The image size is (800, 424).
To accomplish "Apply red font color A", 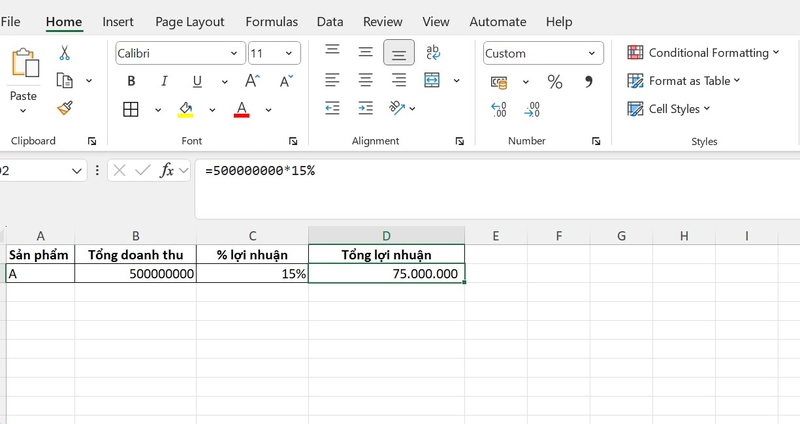I will click(241, 109).
